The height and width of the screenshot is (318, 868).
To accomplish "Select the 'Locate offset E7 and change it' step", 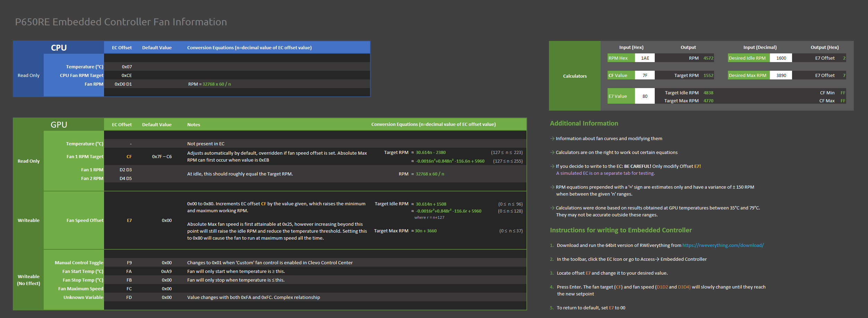I will (612, 273).
